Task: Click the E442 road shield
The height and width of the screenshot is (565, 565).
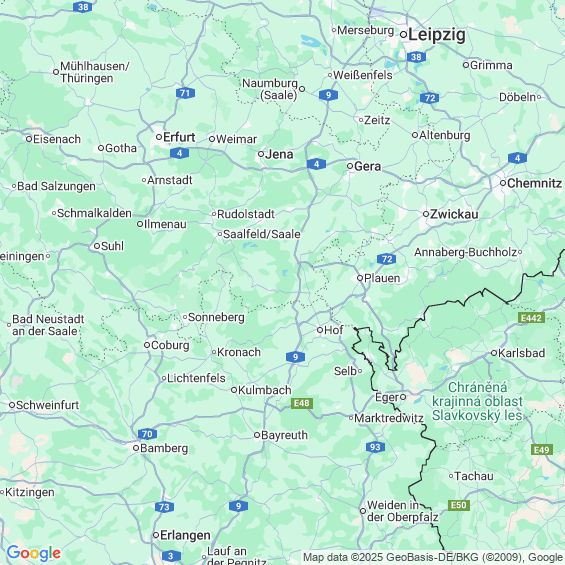Action: pyautogui.click(x=531, y=318)
